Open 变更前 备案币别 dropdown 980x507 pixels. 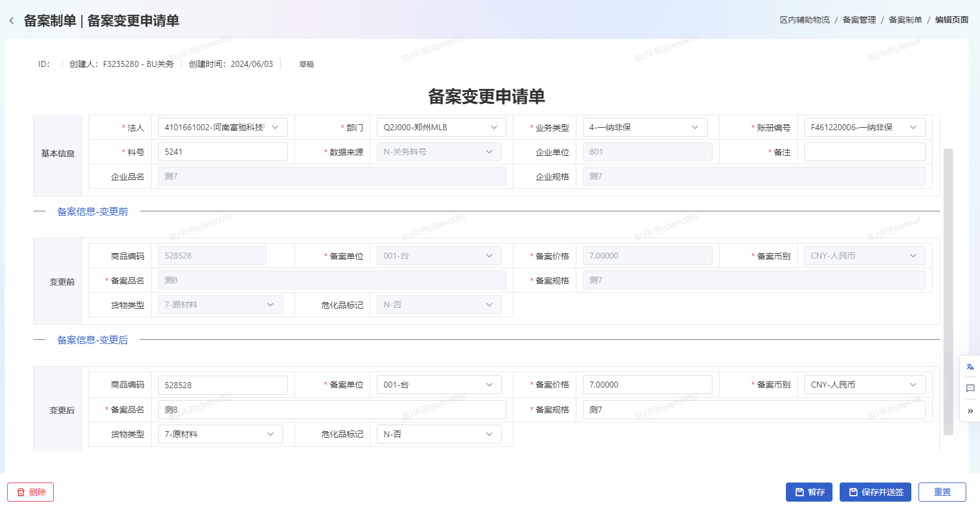pos(865,256)
